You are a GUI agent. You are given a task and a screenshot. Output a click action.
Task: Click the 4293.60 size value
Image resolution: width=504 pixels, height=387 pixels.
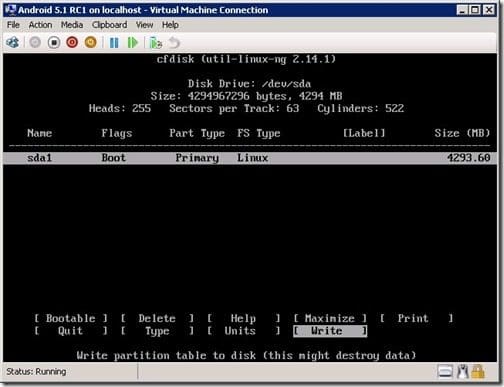pos(468,158)
